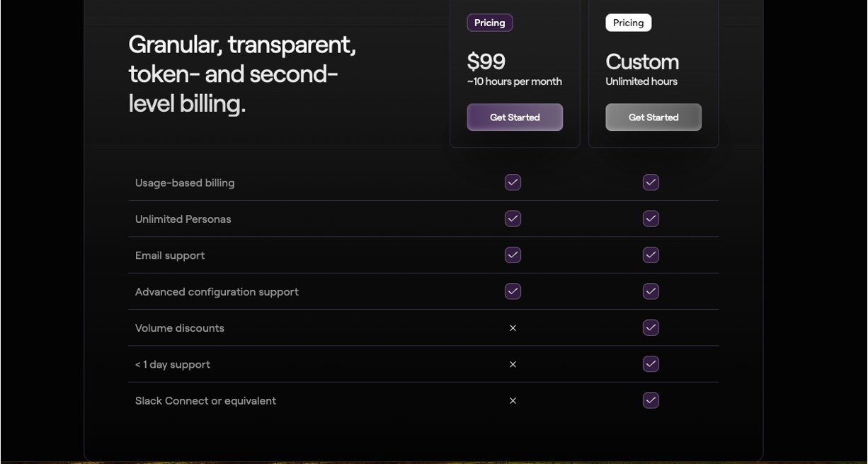Click Email support checkmark in $99 column

pyautogui.click(x=513, y=255)
